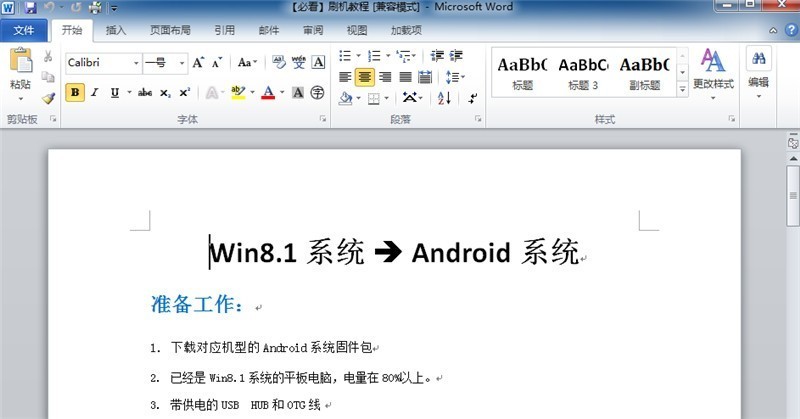Apply paragraph shading paint bucket
Viewport: 800px width, 419px height.
(345, 97)
